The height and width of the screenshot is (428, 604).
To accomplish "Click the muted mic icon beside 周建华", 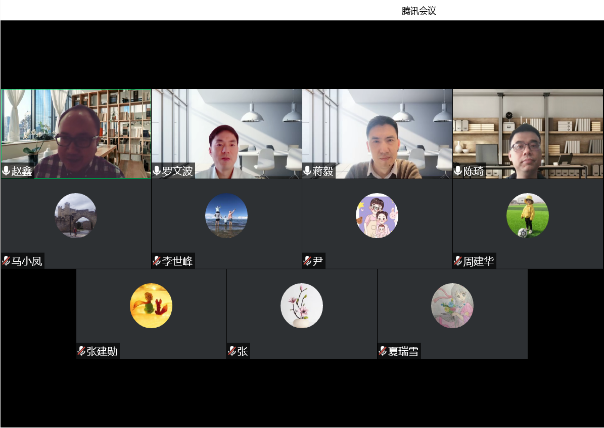I will point(459,261).
